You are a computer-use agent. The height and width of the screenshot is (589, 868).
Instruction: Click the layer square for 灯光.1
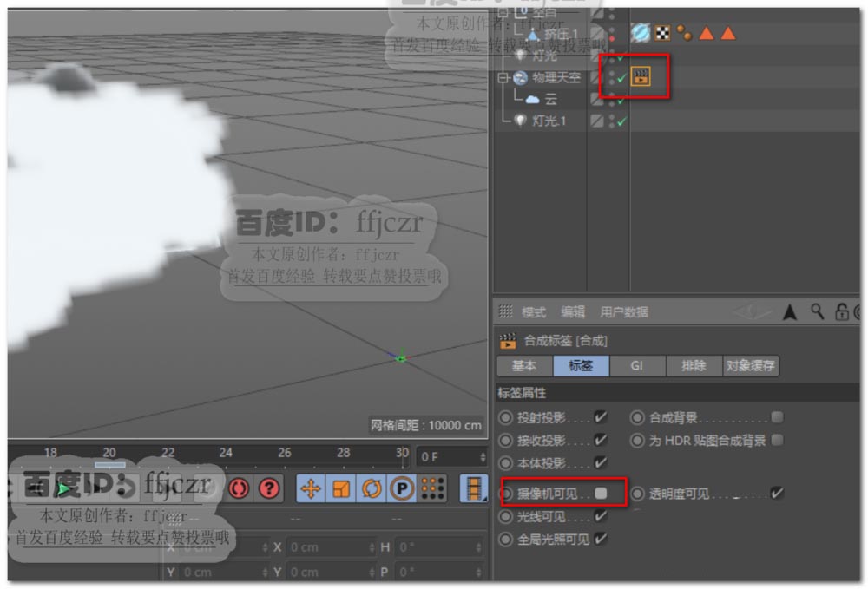tap(596, 121)
